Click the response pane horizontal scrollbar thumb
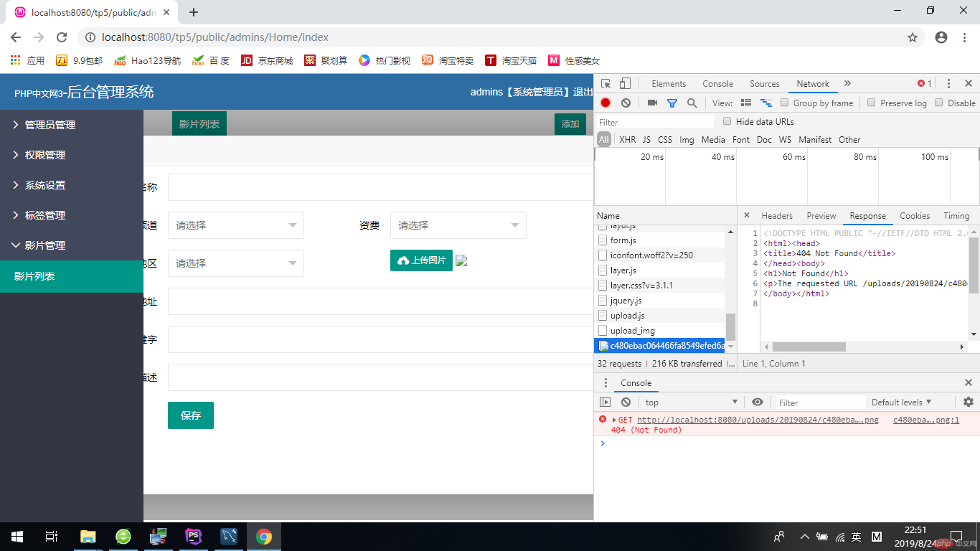The width and height of the screenshot is (980, 551). pyautogui.click(x=809, y=347)
